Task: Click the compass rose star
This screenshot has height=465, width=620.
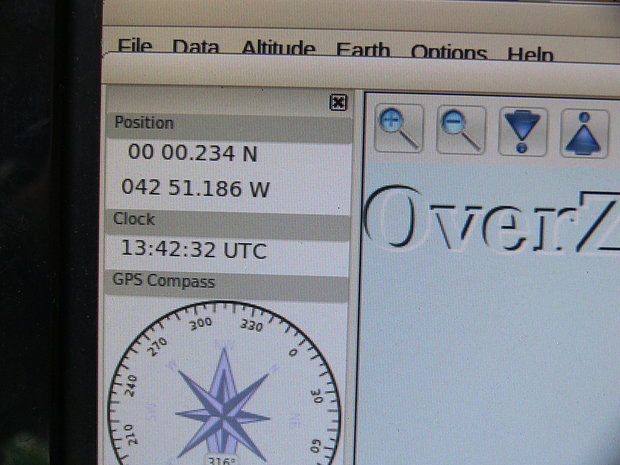Action: tap(223, 407)
